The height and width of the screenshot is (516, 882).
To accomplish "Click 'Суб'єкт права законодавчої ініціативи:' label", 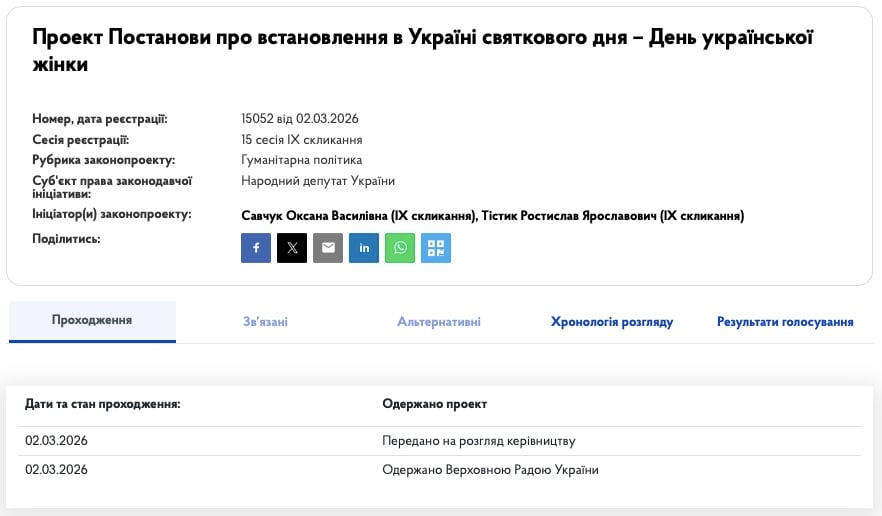I will [112, 187].
